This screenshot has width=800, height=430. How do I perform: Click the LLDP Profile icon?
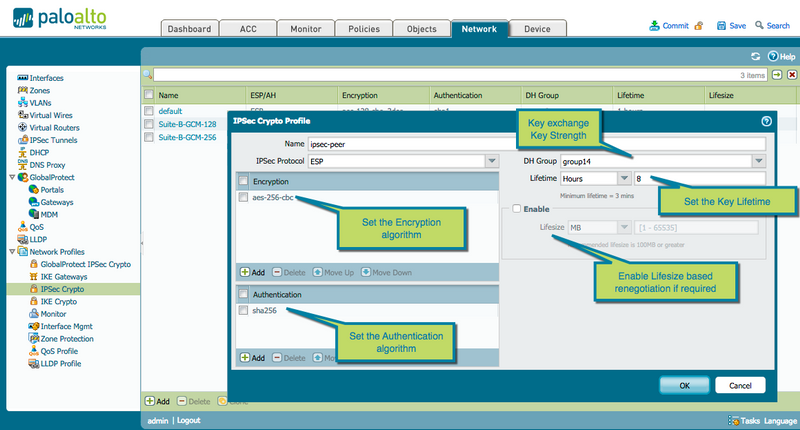[34, 363]
